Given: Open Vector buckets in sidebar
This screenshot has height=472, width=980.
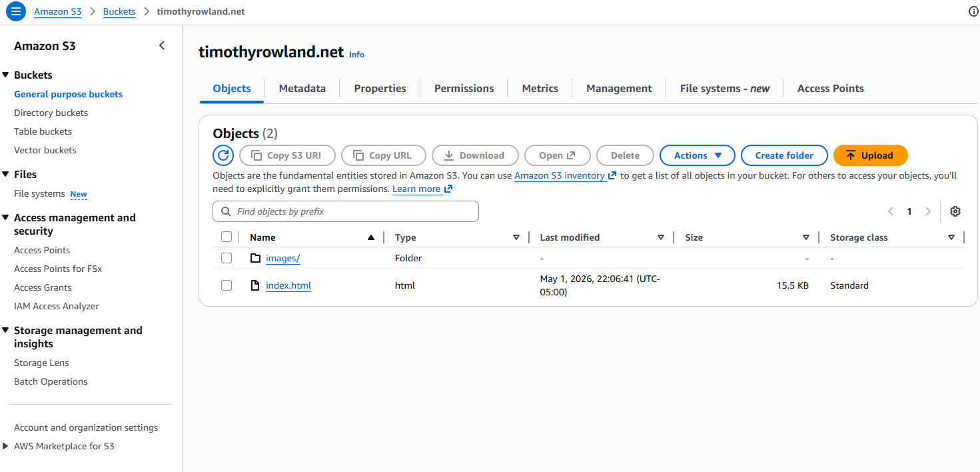Looking at the screenshot, I should click(45, 150).
